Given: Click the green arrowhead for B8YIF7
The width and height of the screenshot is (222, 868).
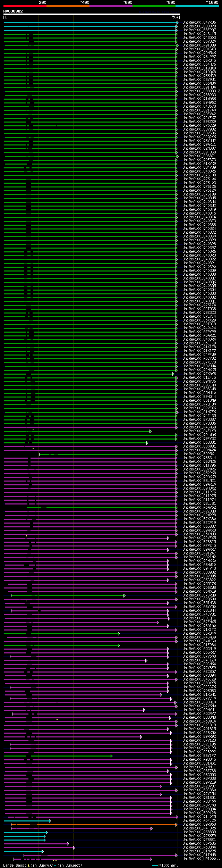Looking at the screenshot, I should click(x=111, y=756).
